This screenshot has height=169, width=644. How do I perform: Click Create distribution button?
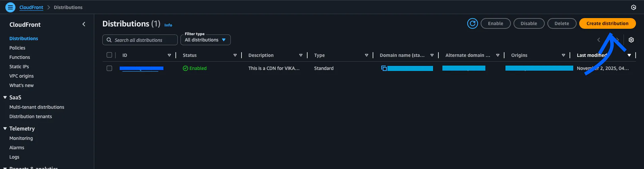pos(607,23)
